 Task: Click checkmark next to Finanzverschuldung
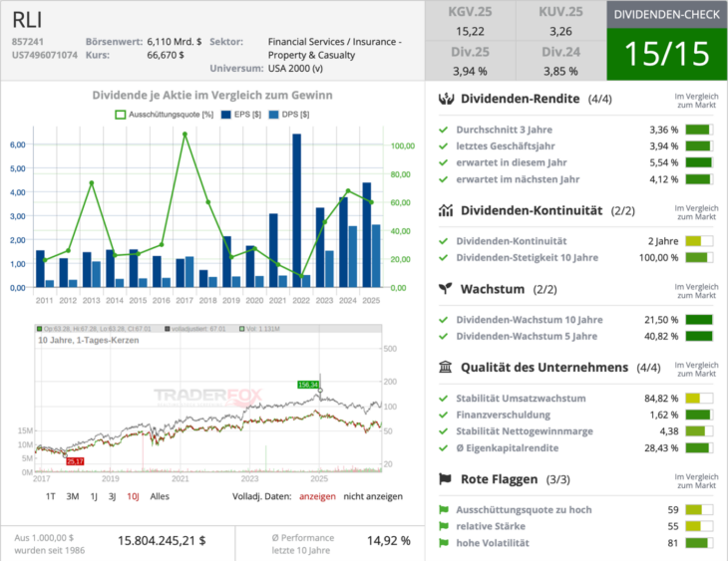(x=444, y=416)
